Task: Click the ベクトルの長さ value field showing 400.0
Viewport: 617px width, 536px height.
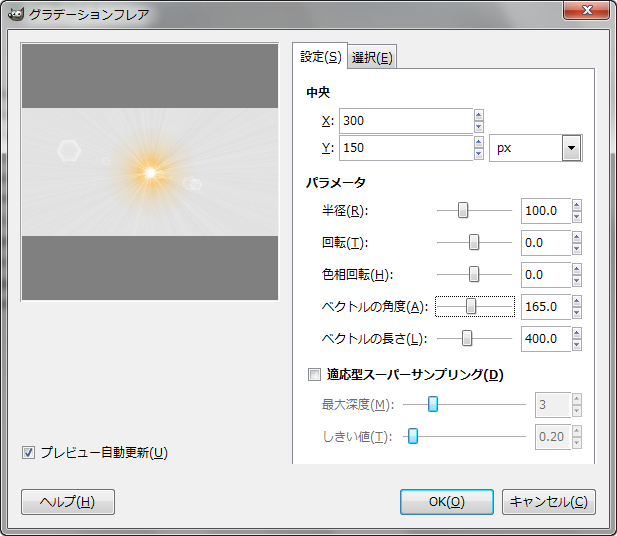Action: [546, 338]
